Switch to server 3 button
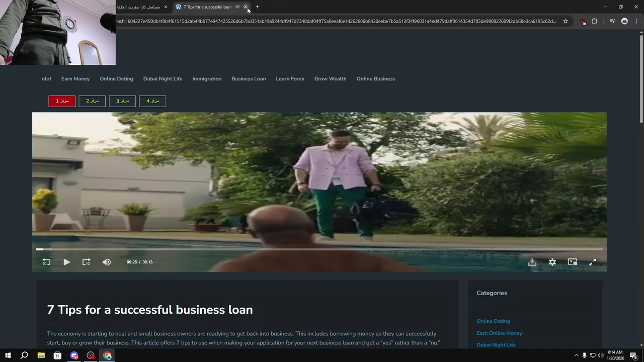Screen dimensions: 644x362 tap(122, 101)
